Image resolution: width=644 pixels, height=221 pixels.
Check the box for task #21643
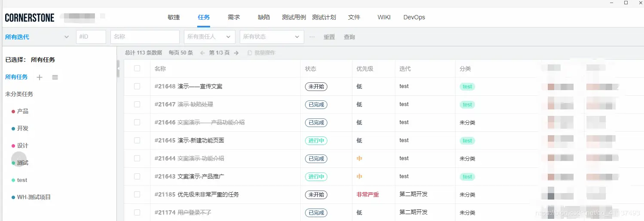point(137,176)
